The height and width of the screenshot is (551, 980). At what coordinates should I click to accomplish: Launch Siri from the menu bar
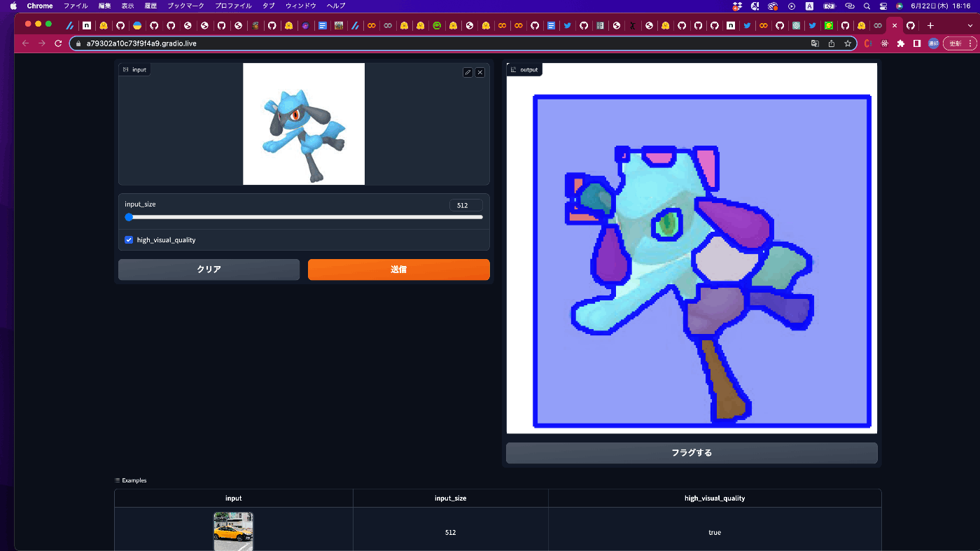[899, 6]
